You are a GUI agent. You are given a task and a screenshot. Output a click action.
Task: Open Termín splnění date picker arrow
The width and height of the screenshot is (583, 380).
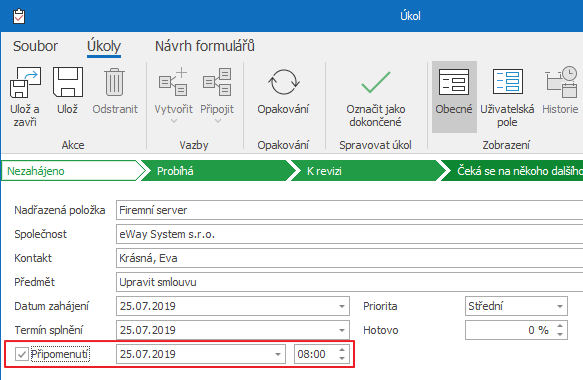click(x=342, y=331)
